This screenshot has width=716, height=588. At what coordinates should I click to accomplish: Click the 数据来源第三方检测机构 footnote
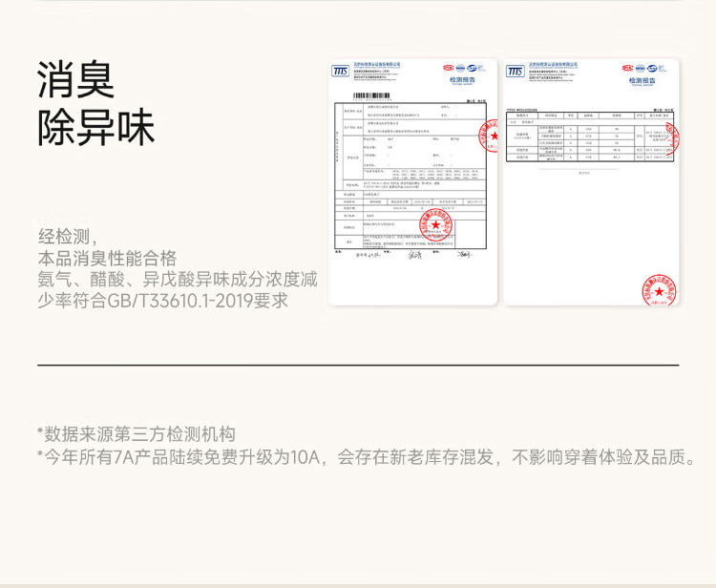(x=136, y=433)
